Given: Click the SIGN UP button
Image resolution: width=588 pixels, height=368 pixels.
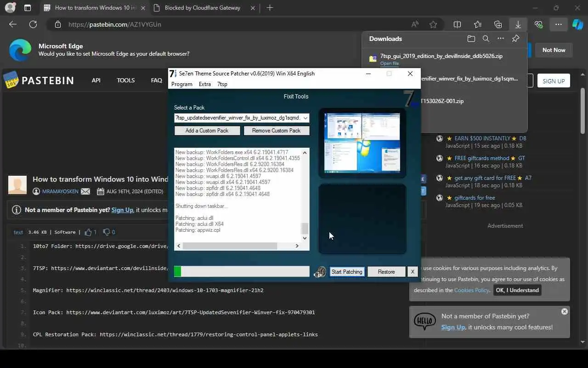Looking at the screenshot, I should (554, 81).
